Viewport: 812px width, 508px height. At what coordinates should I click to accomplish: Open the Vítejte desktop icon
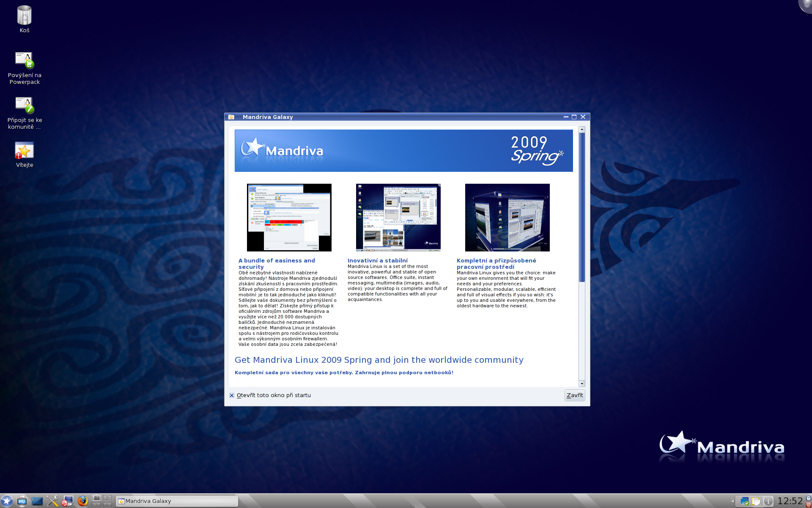[x=25, y=155]
